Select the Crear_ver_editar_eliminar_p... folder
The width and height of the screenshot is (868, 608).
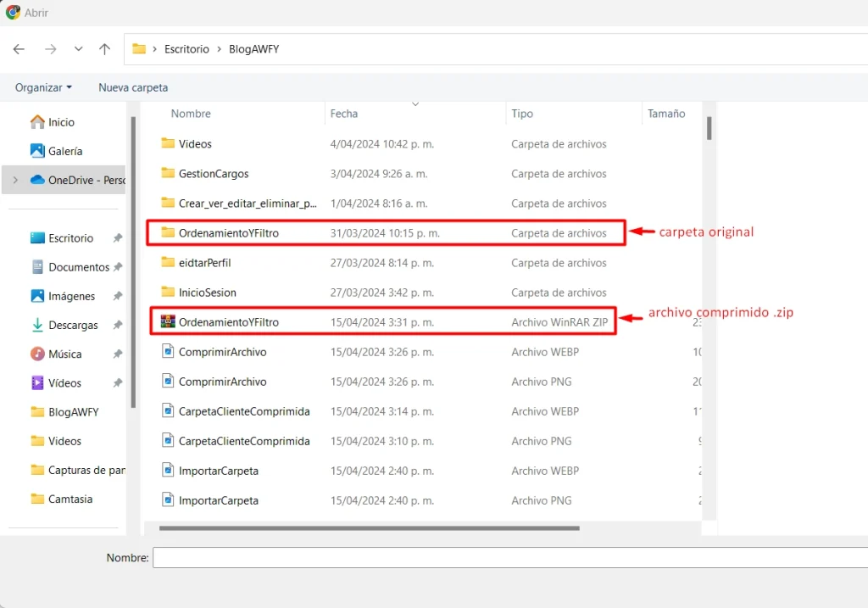tap(248, 204)
